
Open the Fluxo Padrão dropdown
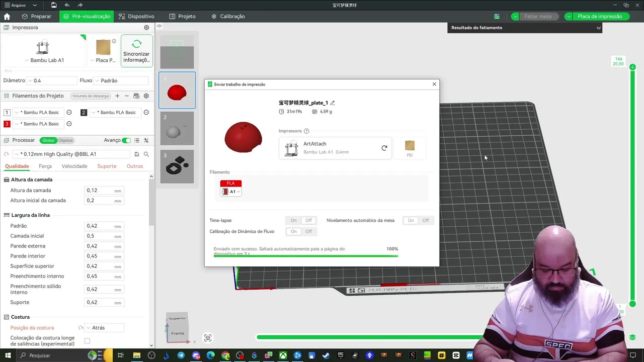pos(121,80)
